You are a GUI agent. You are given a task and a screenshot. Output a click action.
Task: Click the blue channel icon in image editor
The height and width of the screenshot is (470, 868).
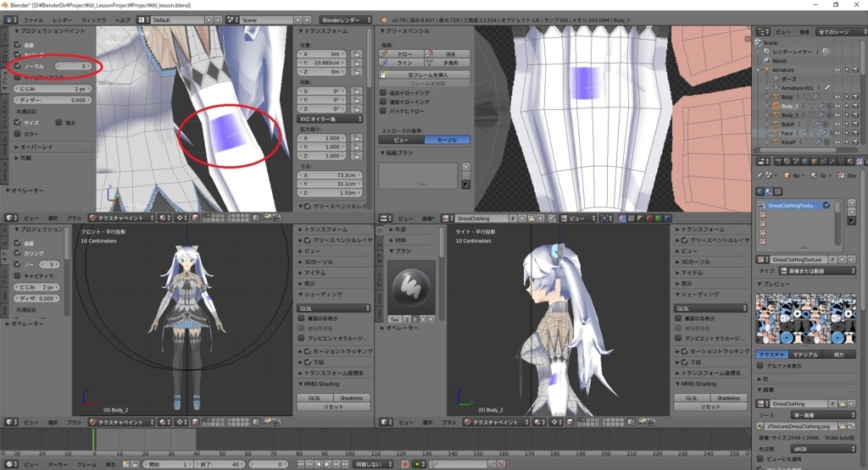666,218
